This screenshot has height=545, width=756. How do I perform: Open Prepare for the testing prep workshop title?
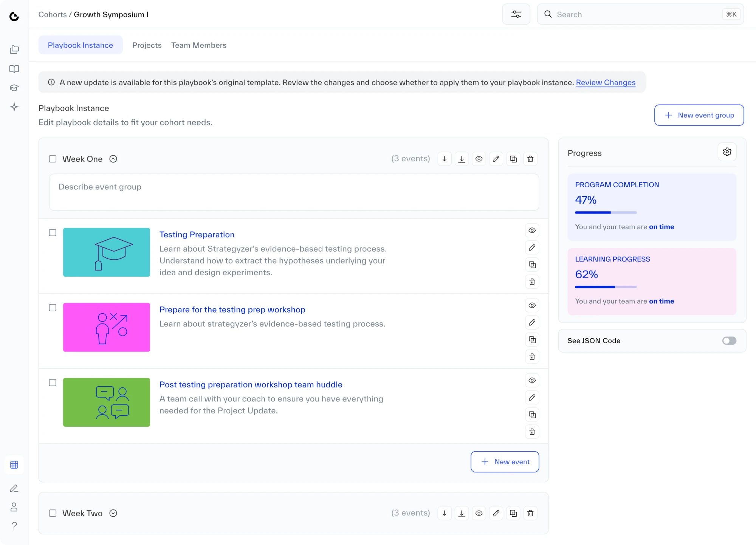(x=232, y=310)
